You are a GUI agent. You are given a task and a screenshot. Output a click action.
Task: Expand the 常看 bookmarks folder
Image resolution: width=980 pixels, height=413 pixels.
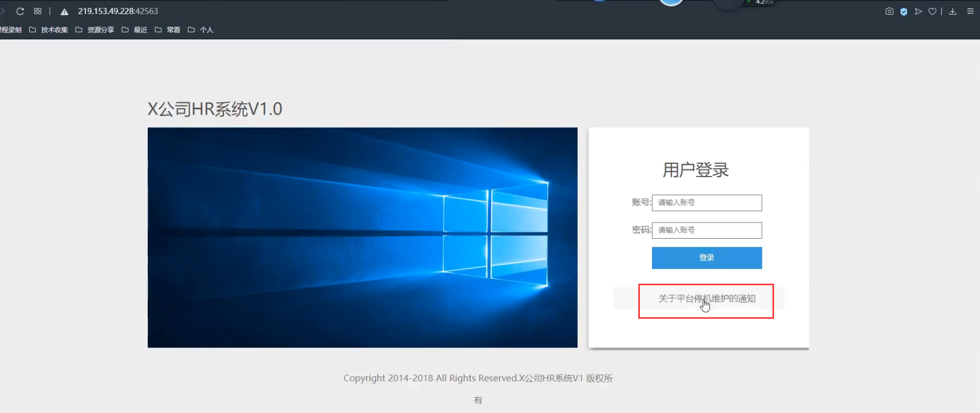168,30
